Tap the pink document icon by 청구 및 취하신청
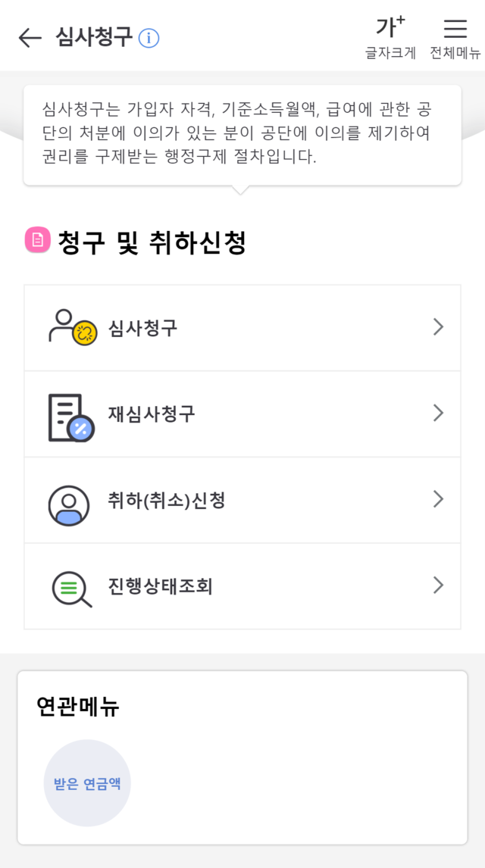 coord(37,240)
